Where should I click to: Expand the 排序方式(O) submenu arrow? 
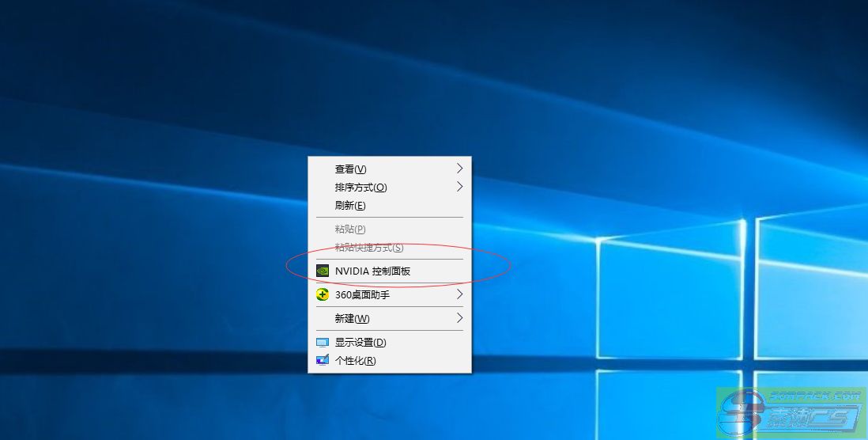click(459, 188)
